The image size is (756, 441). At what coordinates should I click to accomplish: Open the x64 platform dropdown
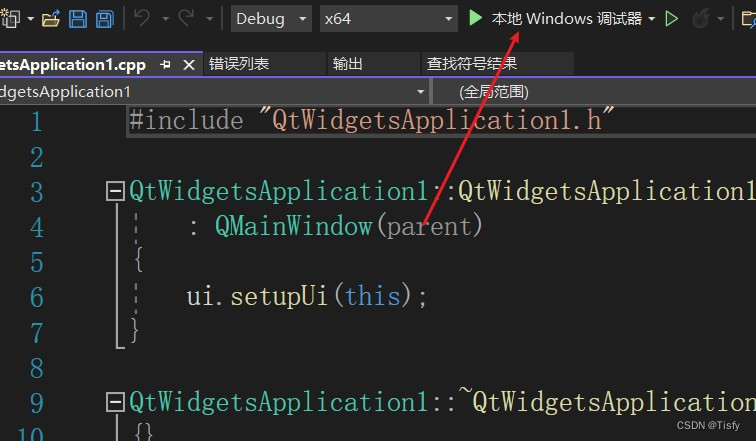pos(389,19)
